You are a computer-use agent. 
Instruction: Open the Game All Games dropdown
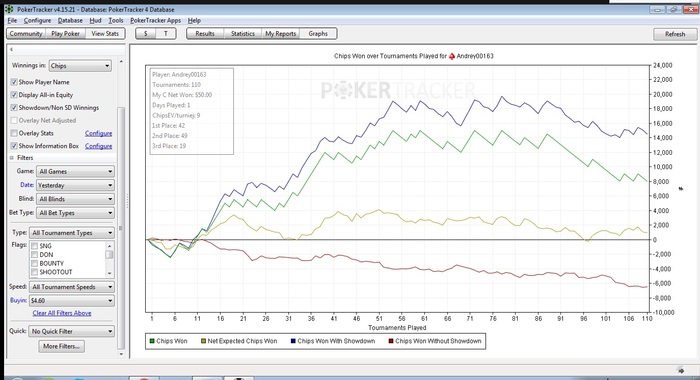pos(75,171)
